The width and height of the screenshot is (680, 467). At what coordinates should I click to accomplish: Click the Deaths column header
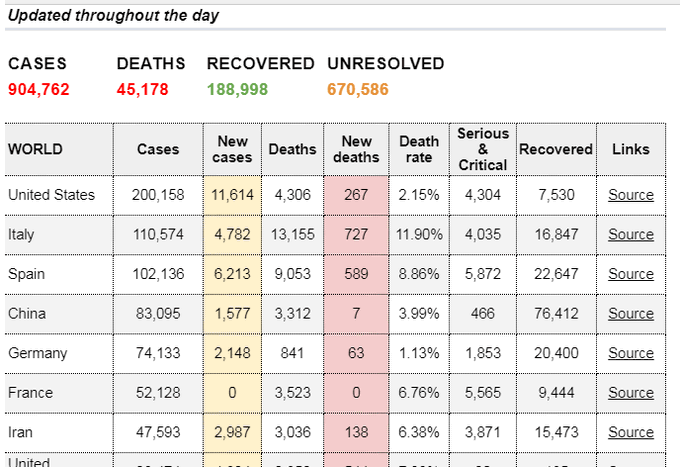click(x=292, y=149)
